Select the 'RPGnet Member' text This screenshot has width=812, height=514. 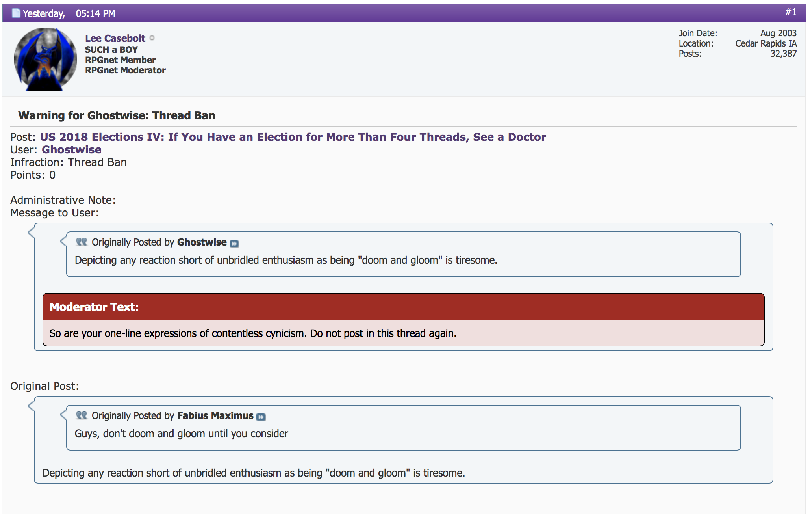[121, 60]
